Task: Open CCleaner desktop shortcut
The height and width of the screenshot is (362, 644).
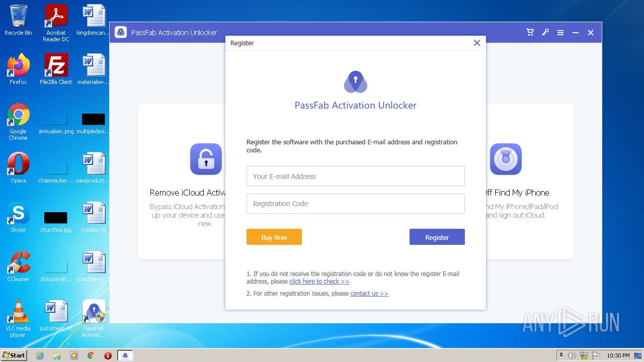Action: tap(18, 266)
